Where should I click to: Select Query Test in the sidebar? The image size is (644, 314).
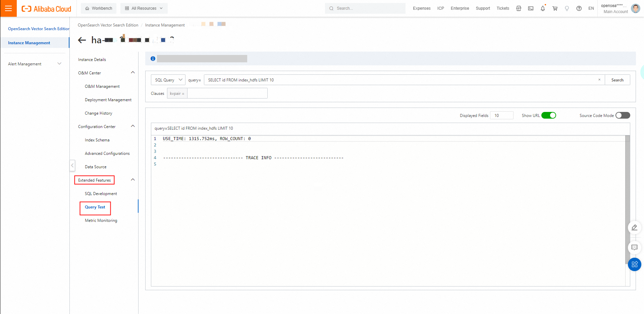click(x=95, y=207)
